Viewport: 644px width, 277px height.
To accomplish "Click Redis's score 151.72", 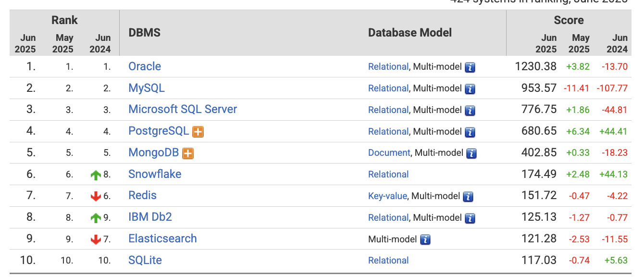I will point(539,195).
